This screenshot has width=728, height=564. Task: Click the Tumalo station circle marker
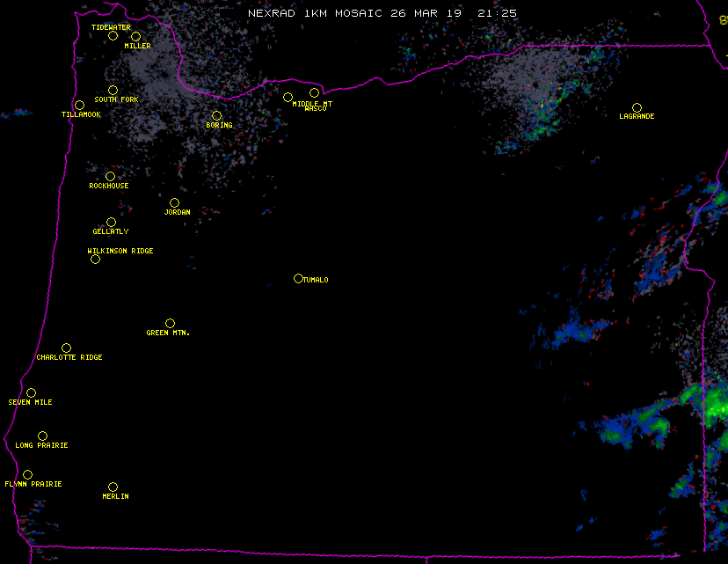click(298, 279)
